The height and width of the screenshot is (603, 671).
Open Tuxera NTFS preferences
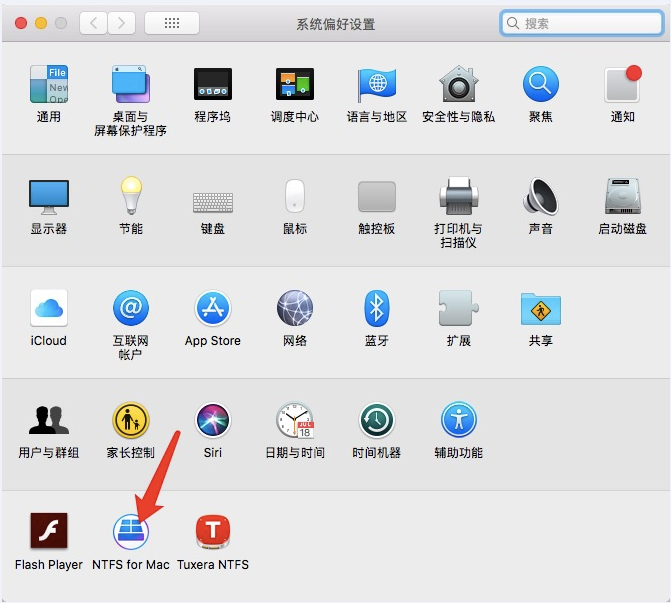click(x=212, y=531)
